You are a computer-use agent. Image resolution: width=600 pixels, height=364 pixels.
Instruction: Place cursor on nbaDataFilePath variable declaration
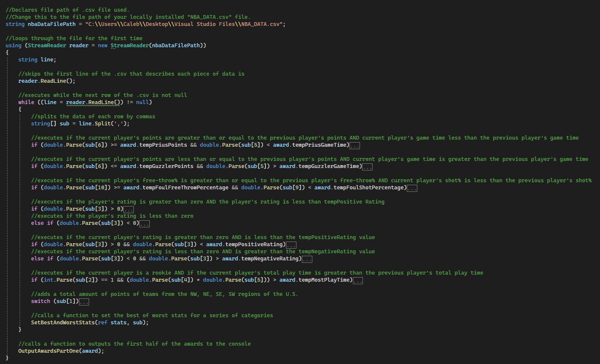pyautogui.click(x=51, y=24)
